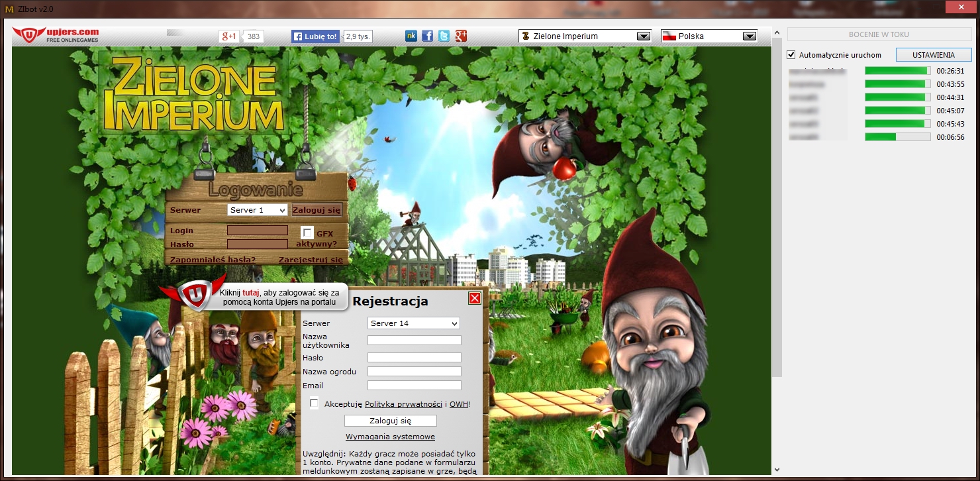This screenshot has width=980, height=481.
Task: Click the 'Rejestracja' heading
Action: (390, 301)
